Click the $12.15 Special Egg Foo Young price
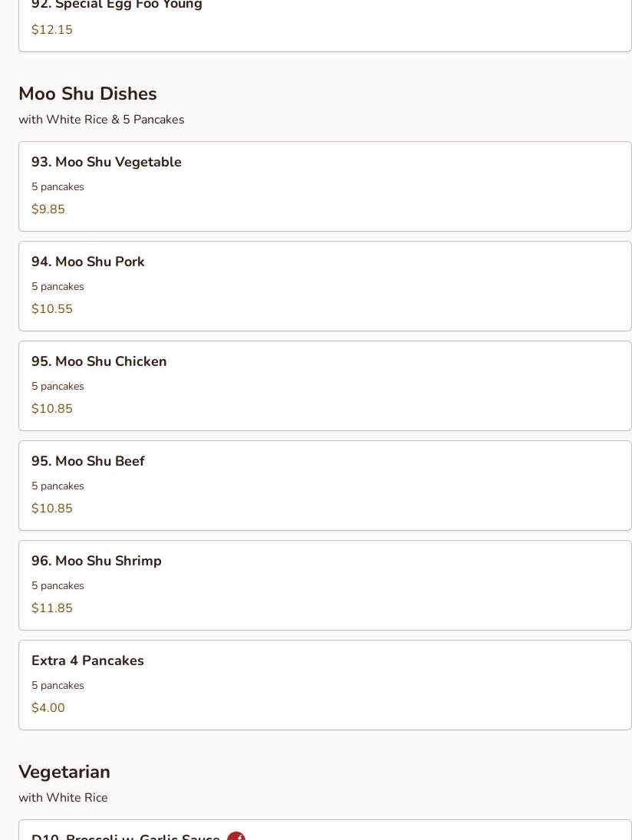Screen dimensions: 632x840 (52, 30)
